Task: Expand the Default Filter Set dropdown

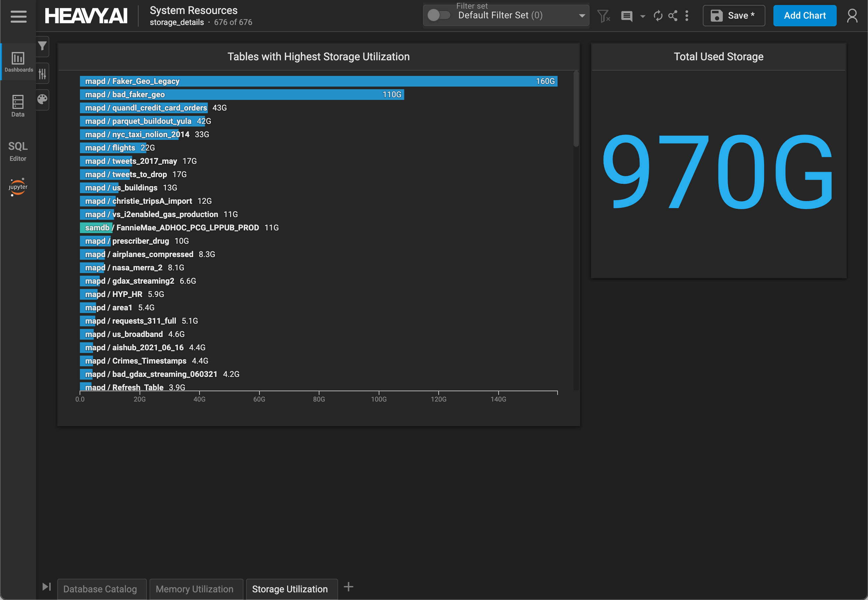Action: (582, 16)
